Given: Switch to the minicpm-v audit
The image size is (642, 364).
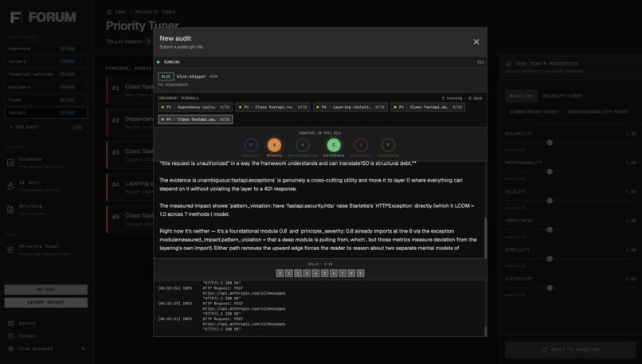Looking at the screenshot, I should click(45, 87).
